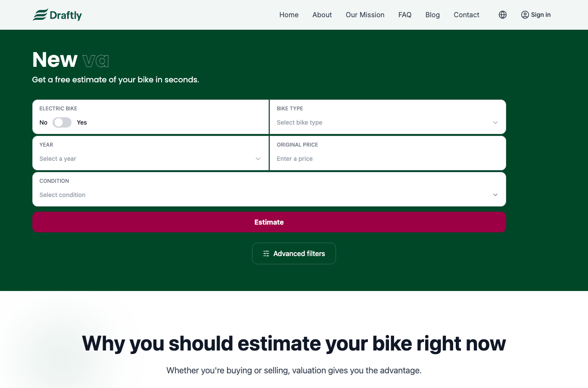Go to the Home nav item
588x388 pixels.
coord(289,15)
